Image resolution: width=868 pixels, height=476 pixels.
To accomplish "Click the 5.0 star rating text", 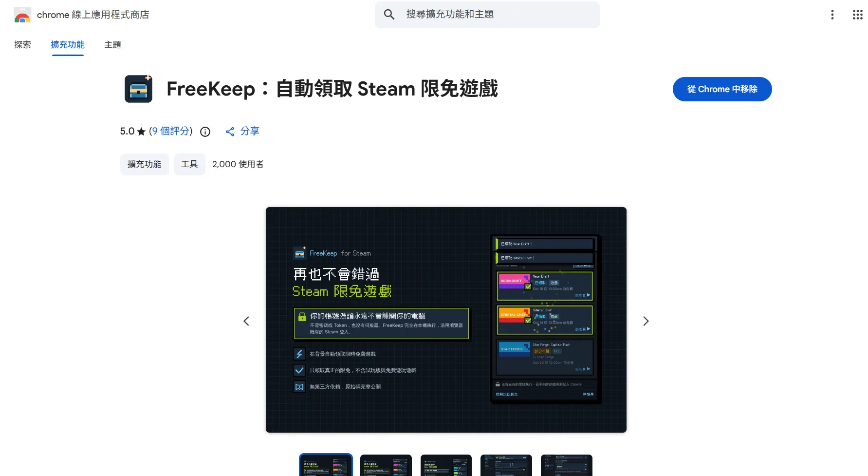I will tap(132, 131).
